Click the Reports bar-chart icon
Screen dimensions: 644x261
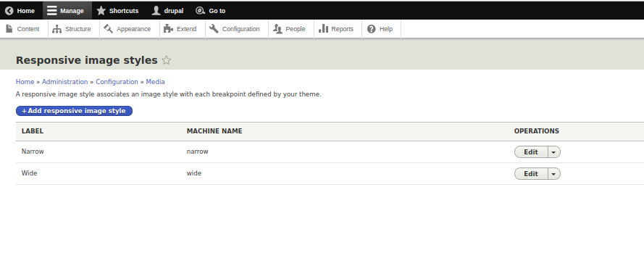[323, 28]
